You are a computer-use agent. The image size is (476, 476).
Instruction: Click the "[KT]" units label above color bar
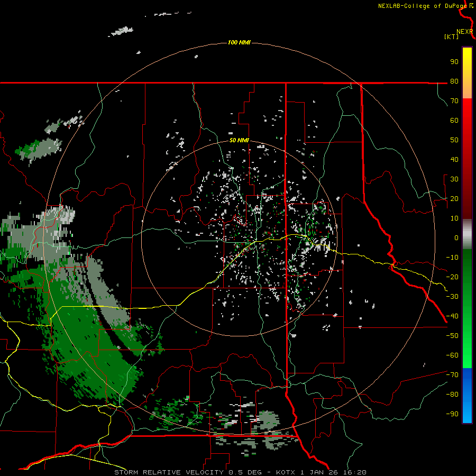tap(452, 36)
